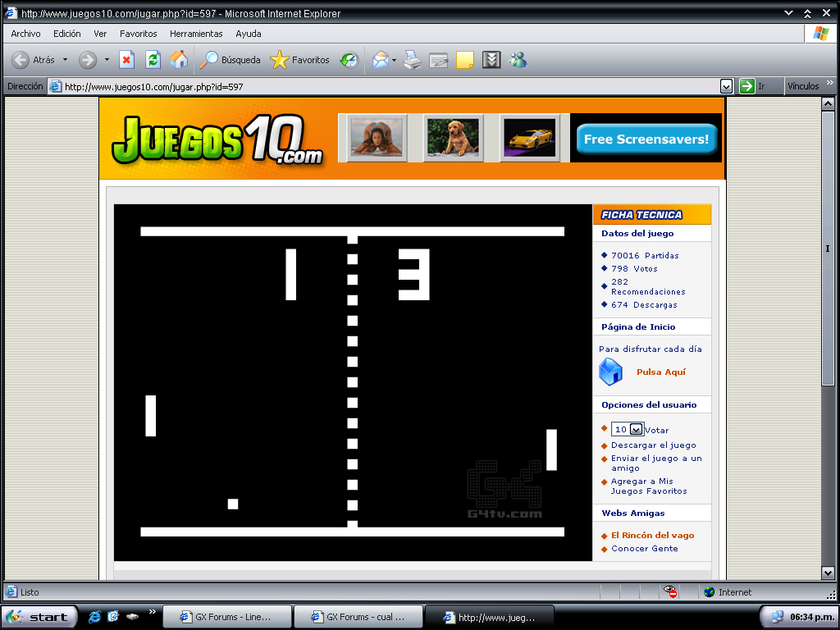Open the vote score dropdown showing 10
Screen dimensions: 840x630
628,429
